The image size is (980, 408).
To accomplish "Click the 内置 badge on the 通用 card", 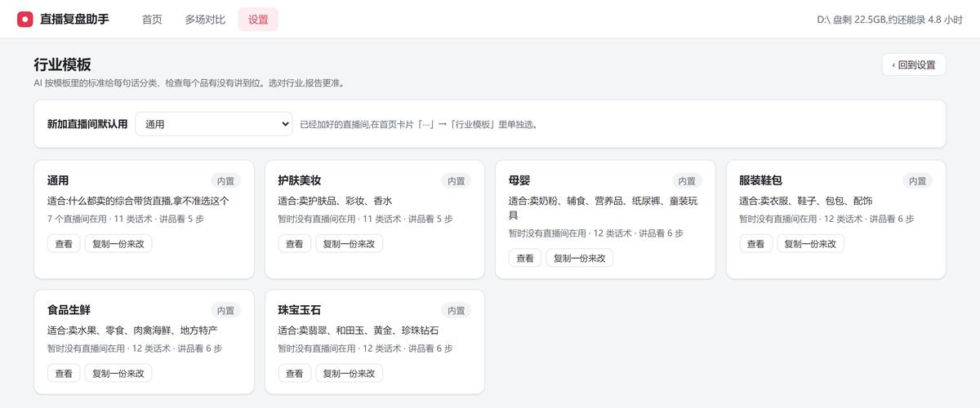I will point(225,181).
